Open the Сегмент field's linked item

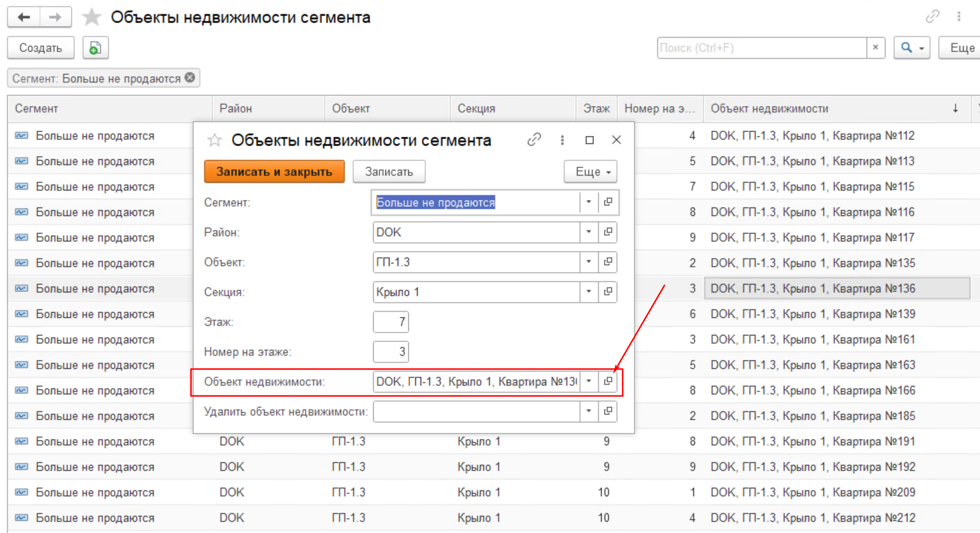[608, 202]
